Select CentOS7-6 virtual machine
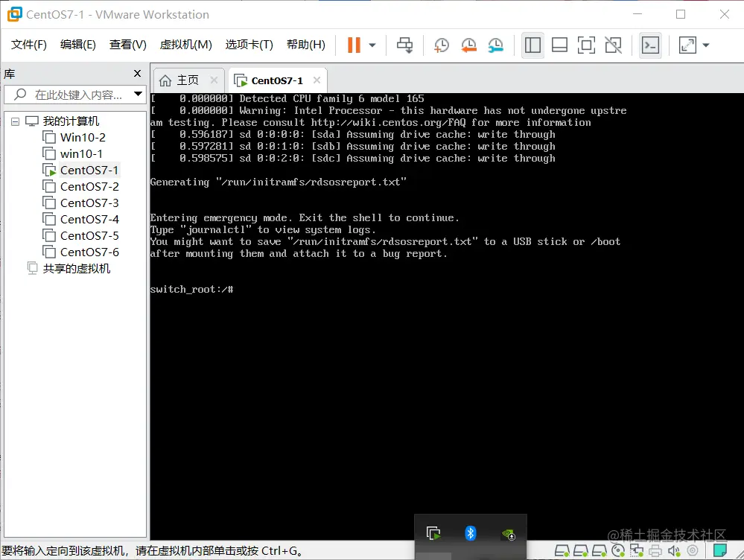 pos(89,252)
